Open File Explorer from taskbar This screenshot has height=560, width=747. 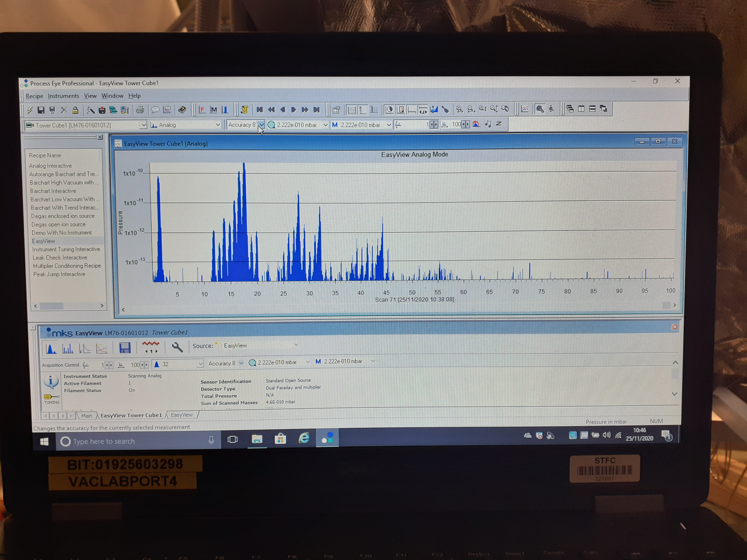click(257, 439)
